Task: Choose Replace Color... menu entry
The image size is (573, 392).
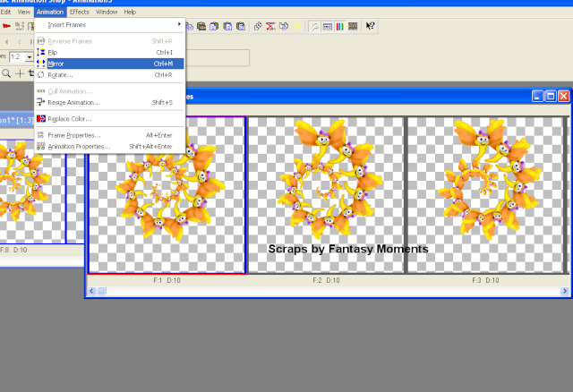Action: click(110, 119)
